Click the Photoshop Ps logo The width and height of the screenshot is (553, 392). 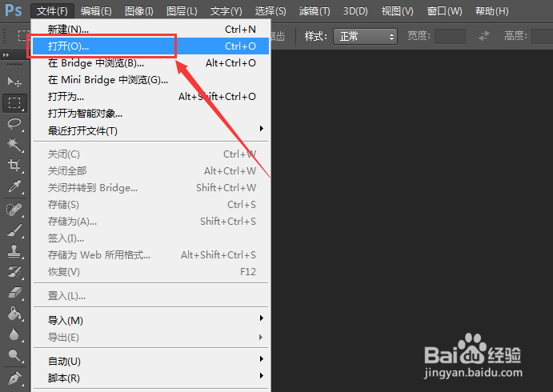tap(14, 10)
